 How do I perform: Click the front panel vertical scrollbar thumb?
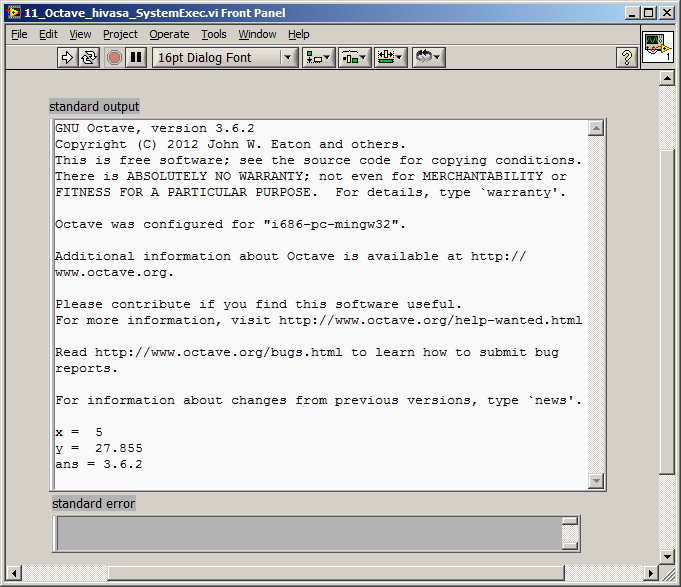tap(667, 312)
